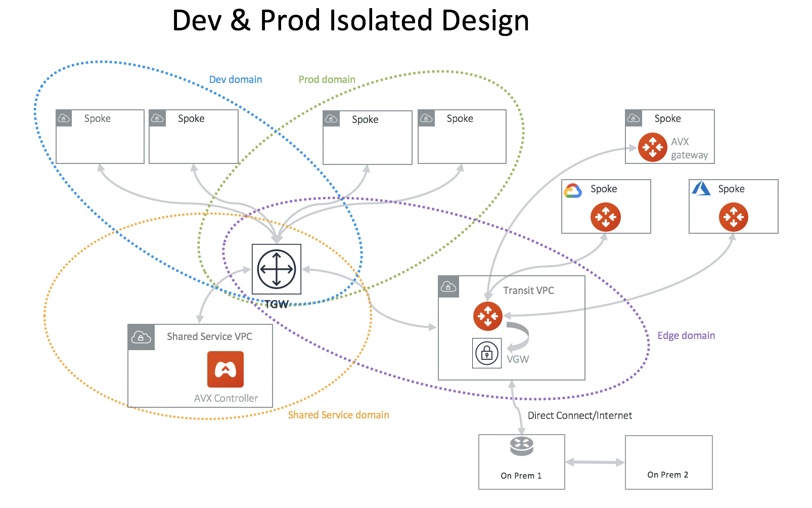Select the AVX Controller icon in Shared Service VPC
The image size is (812, 508).
225,370
